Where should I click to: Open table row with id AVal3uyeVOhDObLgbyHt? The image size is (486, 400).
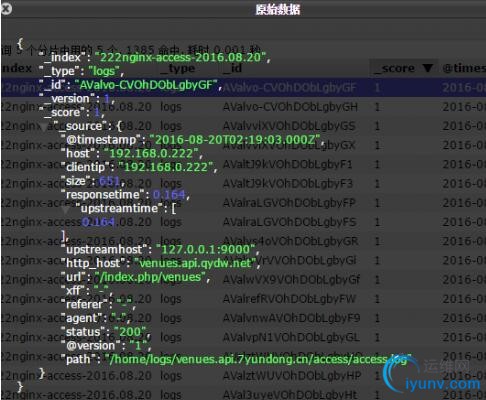point(243,393)
